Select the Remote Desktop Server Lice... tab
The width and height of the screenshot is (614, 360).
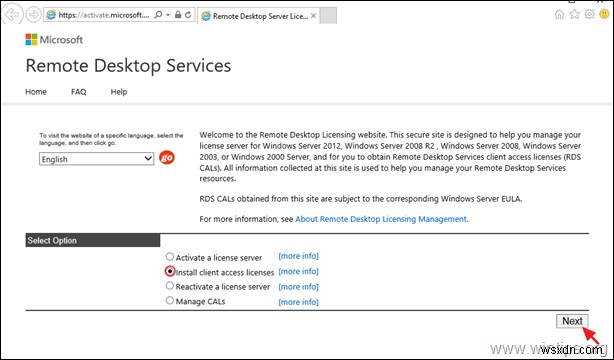[x=258, y=16]
